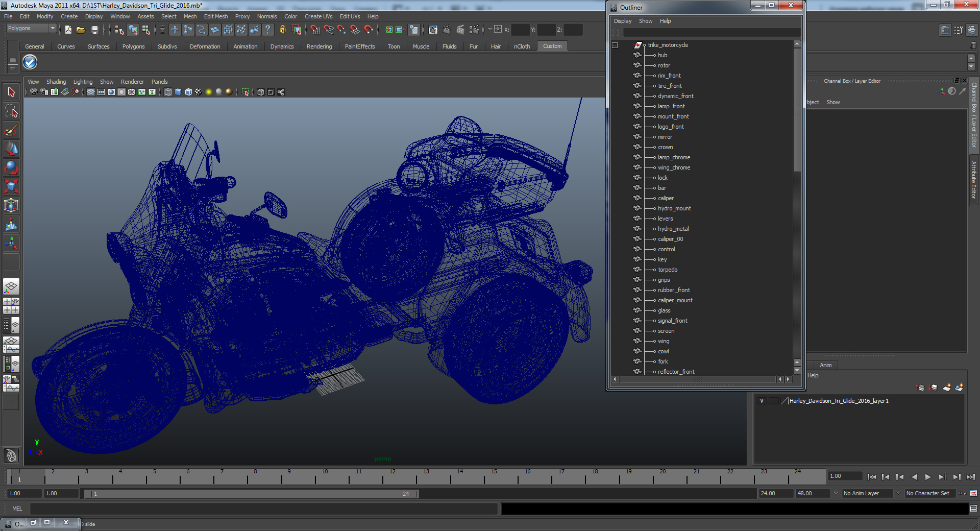Viewport: 980px width, 531px height.
Task: Go to start of playback range
Action: point(871,477)
